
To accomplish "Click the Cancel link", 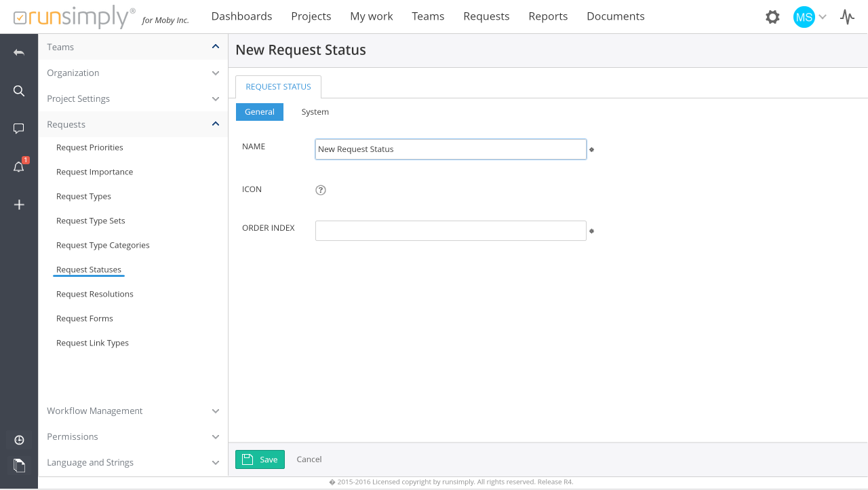I will click(309, 459).
